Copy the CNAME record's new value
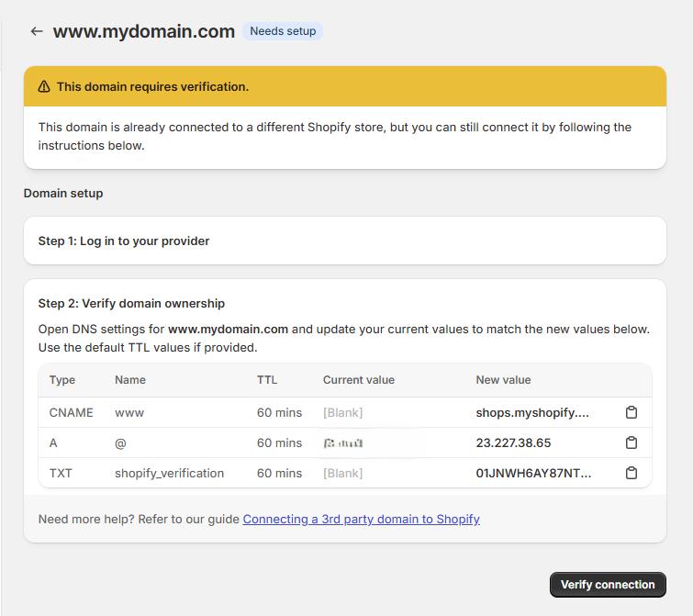693x616 pixels. pos(631,412)
